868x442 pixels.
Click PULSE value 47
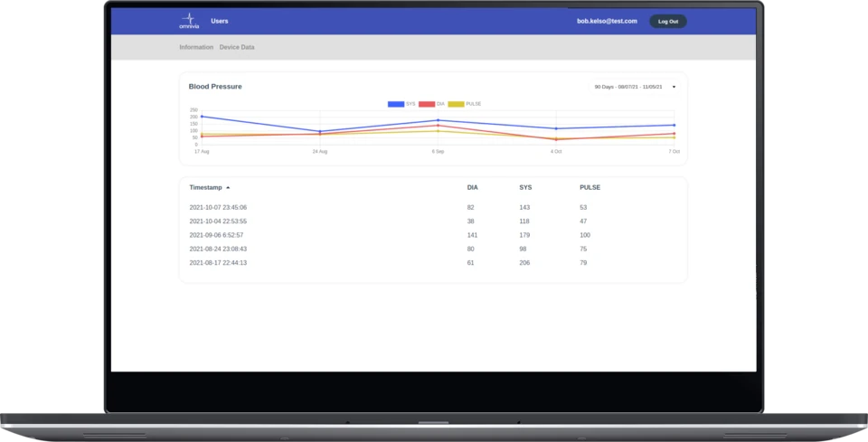point(583,221)
